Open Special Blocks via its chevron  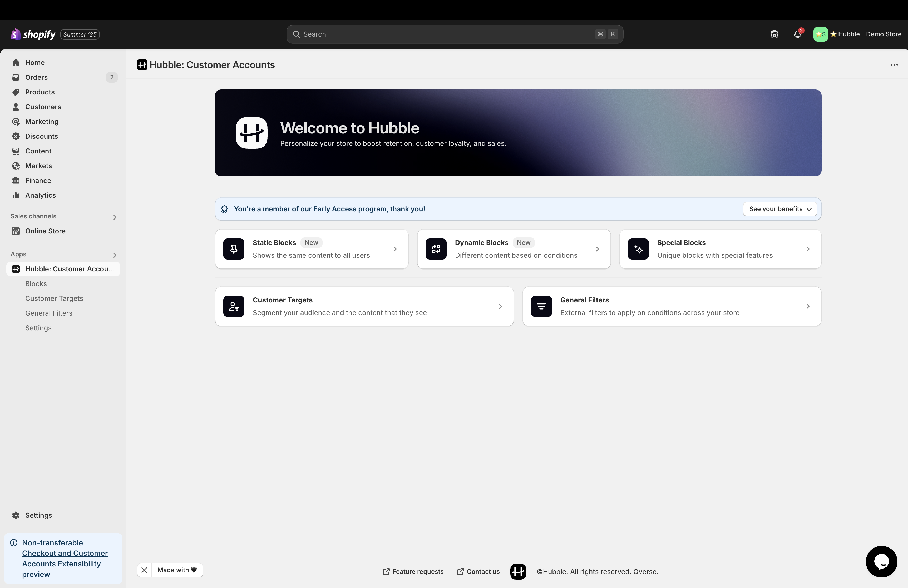tap(808, 249)
